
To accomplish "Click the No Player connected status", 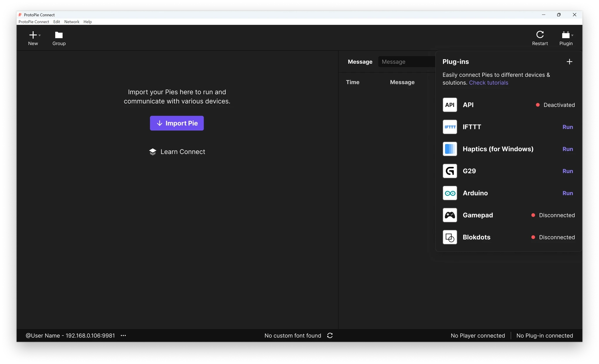I will pyautogui.click(x=478, y=336).
